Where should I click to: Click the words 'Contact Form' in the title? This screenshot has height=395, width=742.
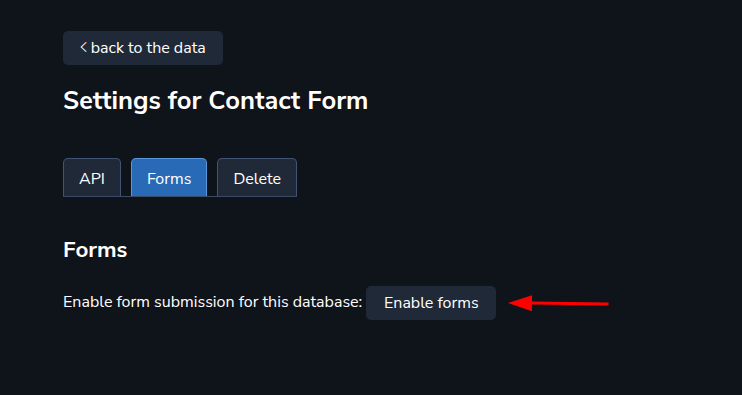288,101
